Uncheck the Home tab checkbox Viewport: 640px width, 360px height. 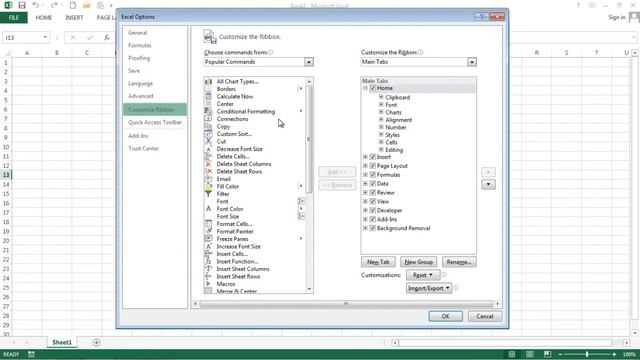pyautogui.click(x=373, y=88)
